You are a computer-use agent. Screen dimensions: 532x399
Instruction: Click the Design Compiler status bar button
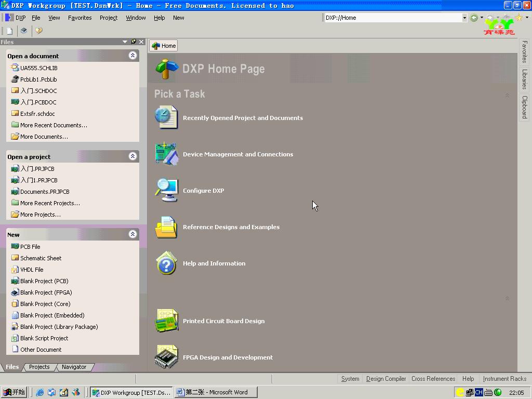(386, 379)
